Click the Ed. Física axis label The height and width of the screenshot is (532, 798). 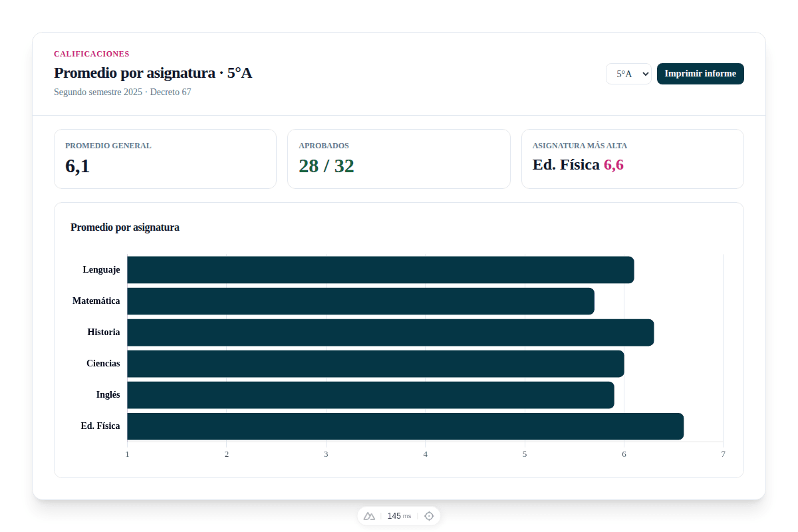coord(100,426)
